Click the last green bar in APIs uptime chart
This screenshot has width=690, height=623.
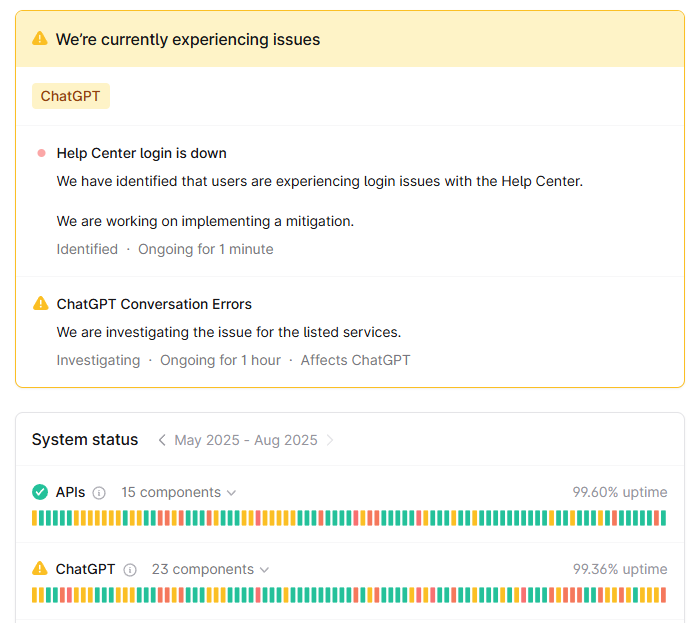coord(662,518)
